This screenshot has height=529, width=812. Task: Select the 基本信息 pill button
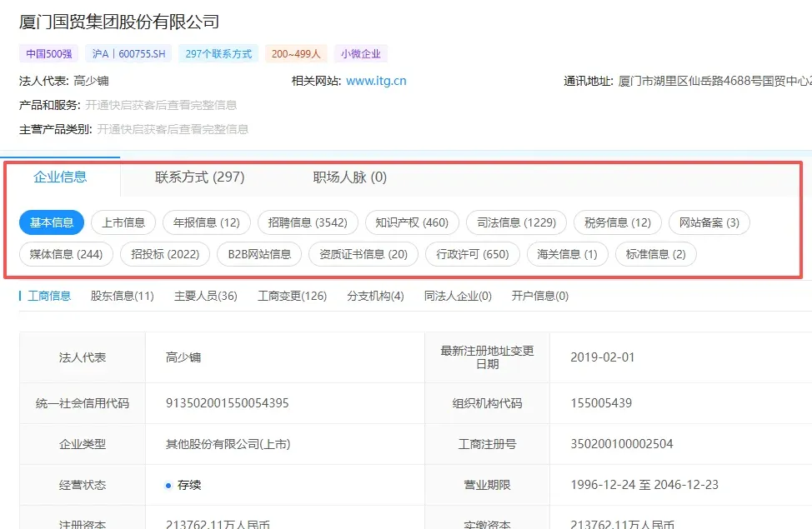point(51,222)
